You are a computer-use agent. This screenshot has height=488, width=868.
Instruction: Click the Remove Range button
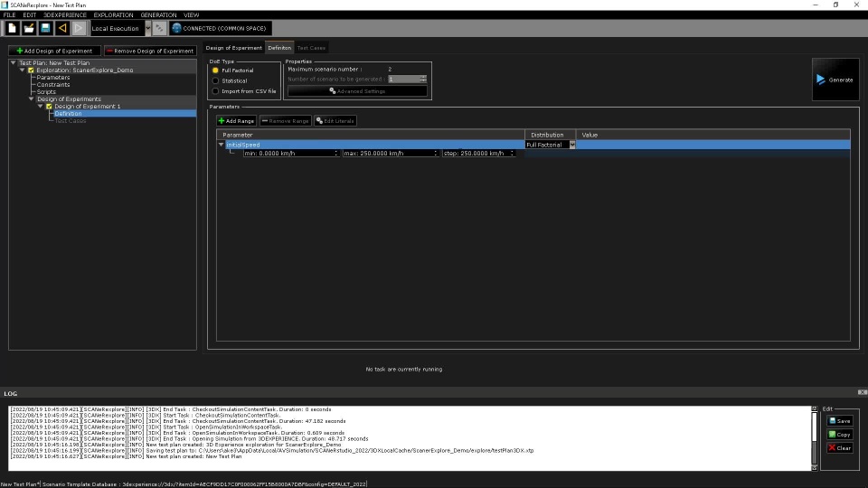[286, 120]
